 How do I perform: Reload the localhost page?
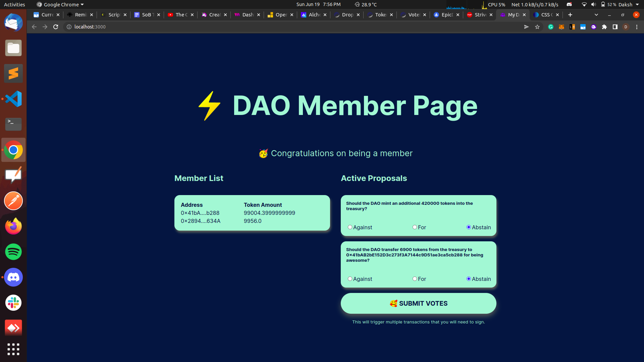56,27
